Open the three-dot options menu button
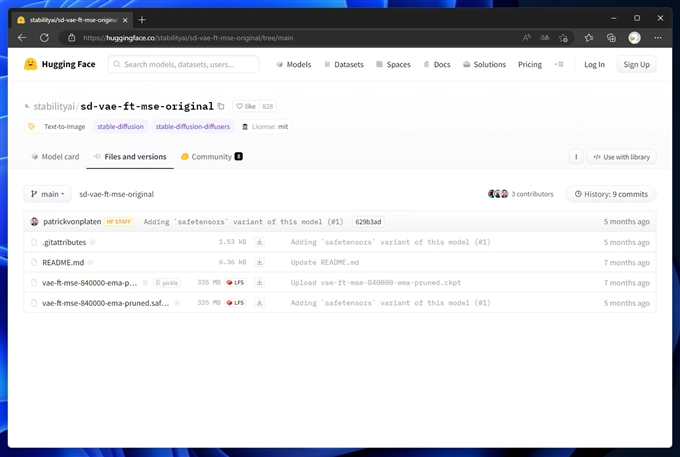 click(576, 157)
